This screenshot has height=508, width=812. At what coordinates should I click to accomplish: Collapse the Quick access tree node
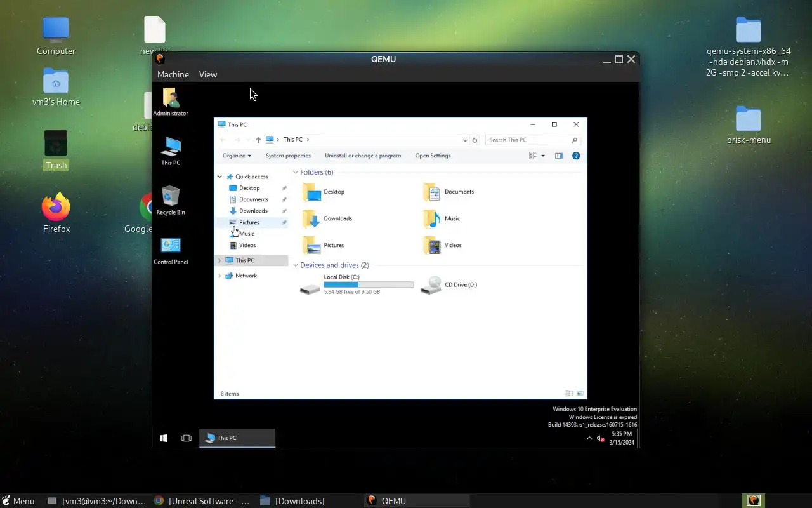pos(220,177)
